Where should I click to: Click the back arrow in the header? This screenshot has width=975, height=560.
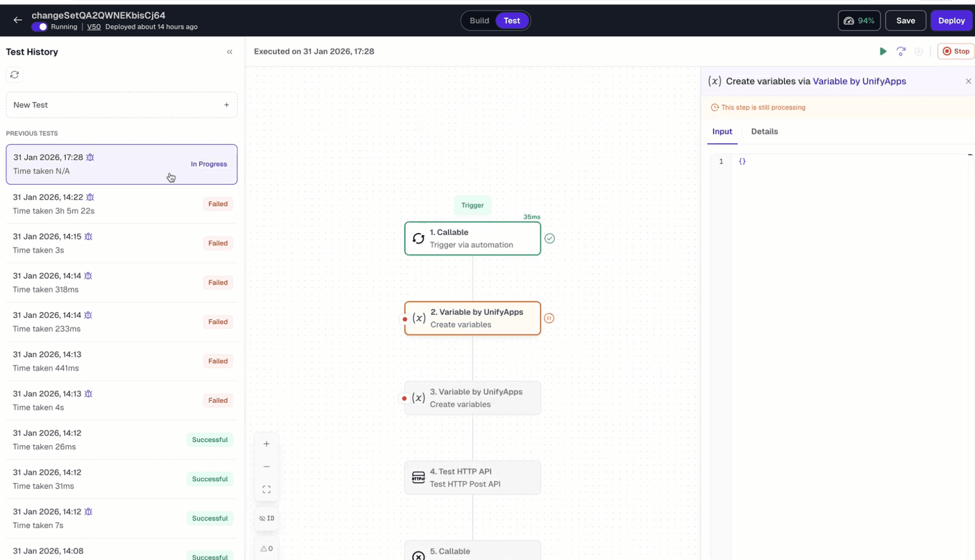pyautogui.click(x=18, y=20)
